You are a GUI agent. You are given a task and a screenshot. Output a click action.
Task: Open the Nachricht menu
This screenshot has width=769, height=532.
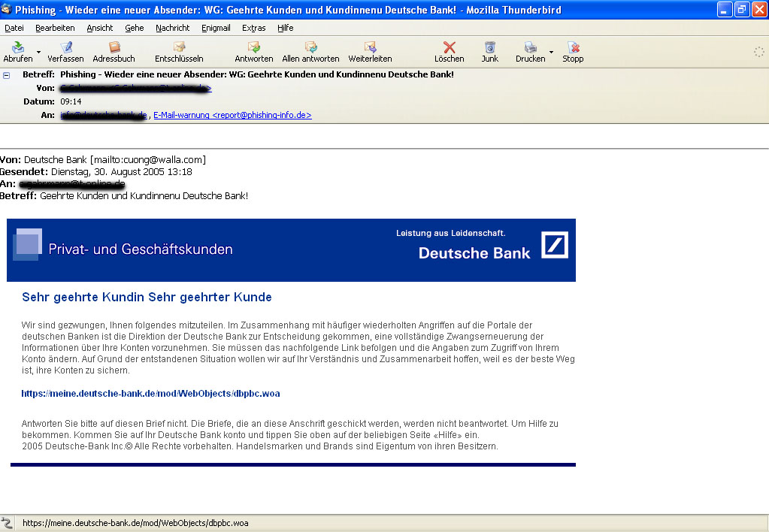coord(173,28)
